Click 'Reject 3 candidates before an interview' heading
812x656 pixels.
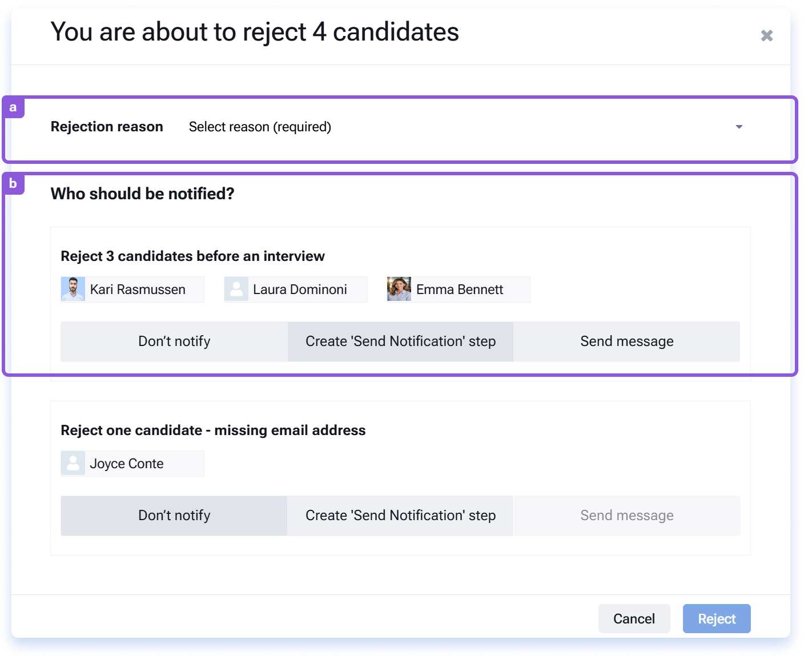193,256
